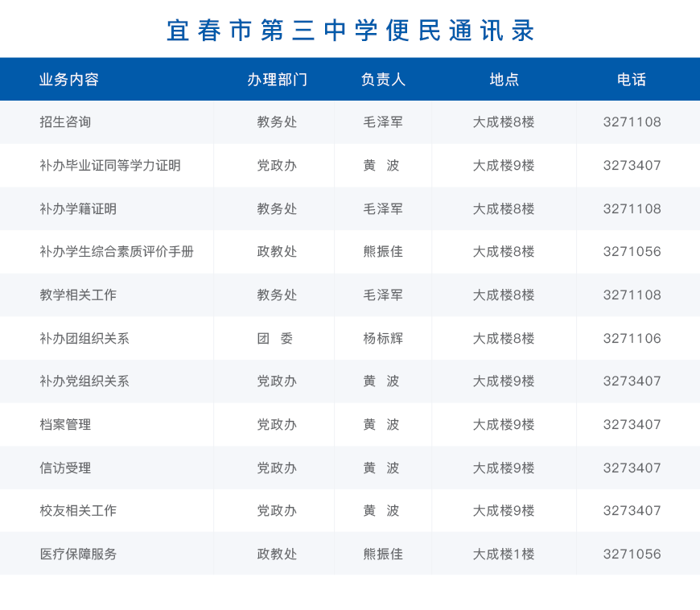Click 熊振佳 in the 补办学生综合素质评价手册 row
This screenshot has width=700, height=610.
coord(383,251)
